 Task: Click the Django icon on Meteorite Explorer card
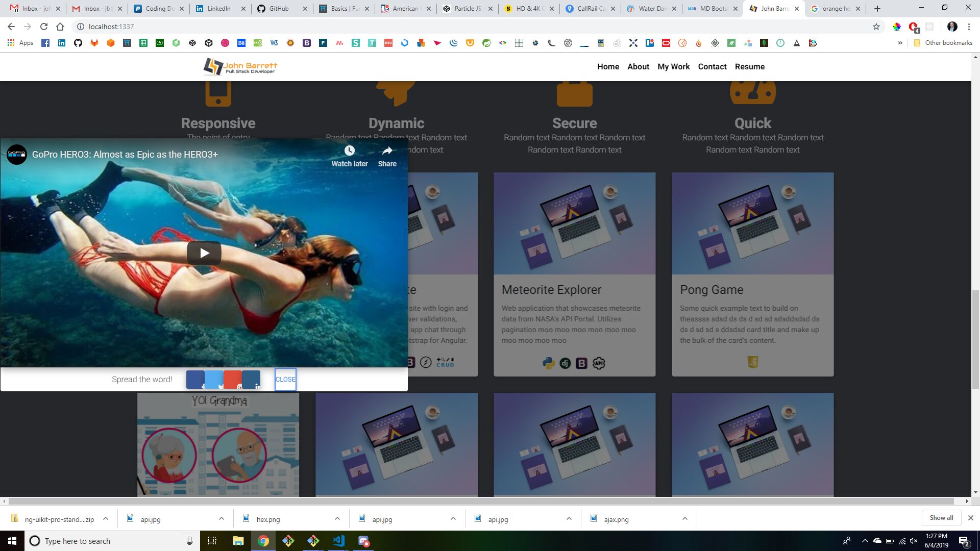tap(565, 363)
